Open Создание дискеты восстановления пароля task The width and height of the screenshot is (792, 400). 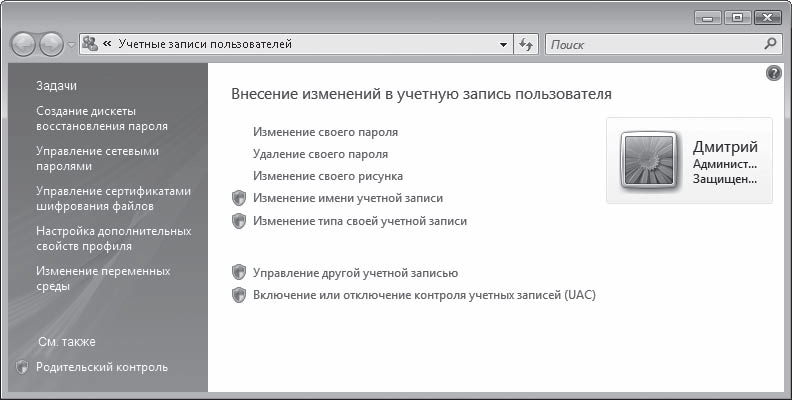[101, 118]
